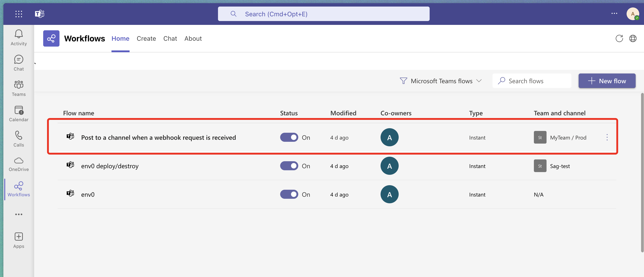The width and height of the screenshot is (644, 277).
Task: Open the Activity bell icon
Action: click(19, 38)
